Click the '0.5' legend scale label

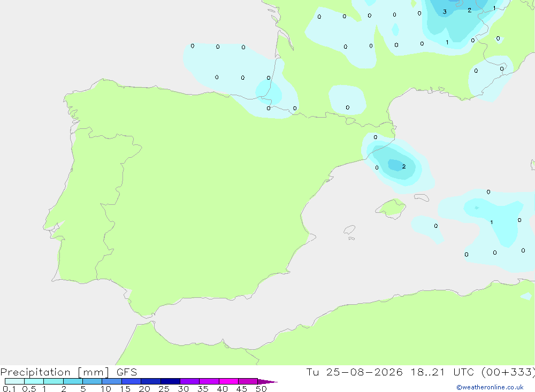(29, 389)
